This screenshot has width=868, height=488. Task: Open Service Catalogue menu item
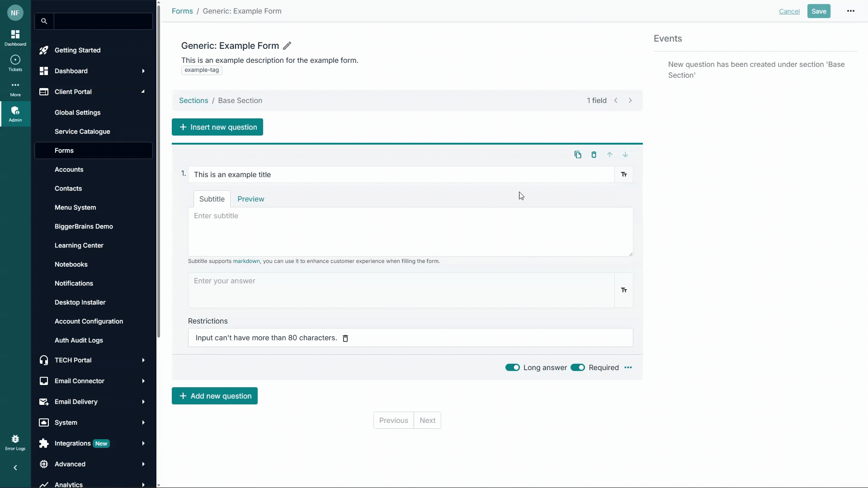(82, 131)
